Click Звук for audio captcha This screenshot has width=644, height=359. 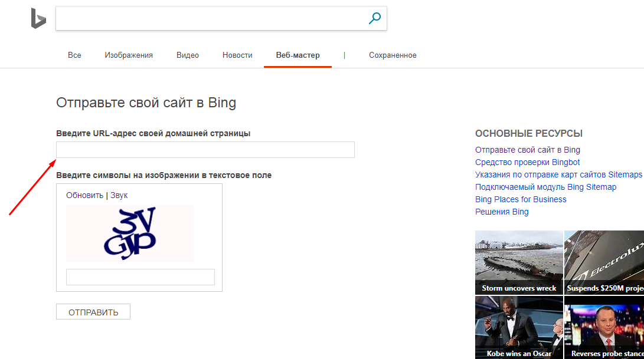[x=119, y=195]
